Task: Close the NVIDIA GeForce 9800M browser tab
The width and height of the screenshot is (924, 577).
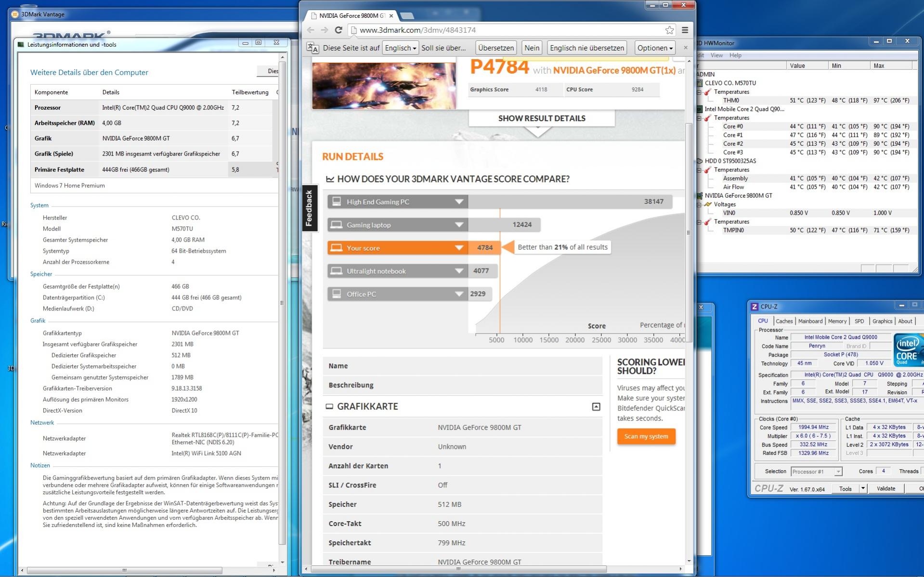Action: [391, 16]
